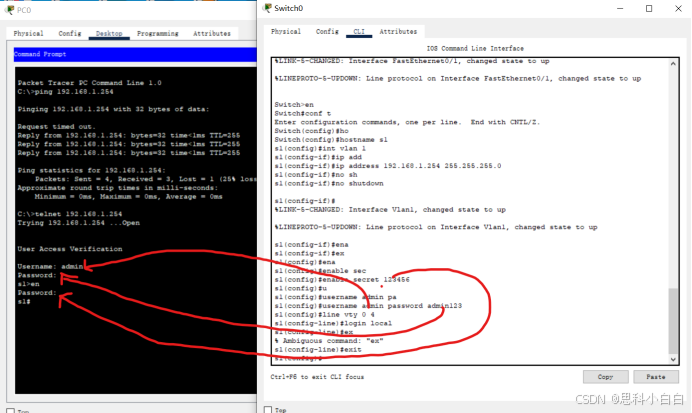Click the 'ip address 192.168.1.254 255.255.255.0' line
Image resolution: width=692 pixels, height=413 pixels.
pyautogui.click(x=388, y=166)
